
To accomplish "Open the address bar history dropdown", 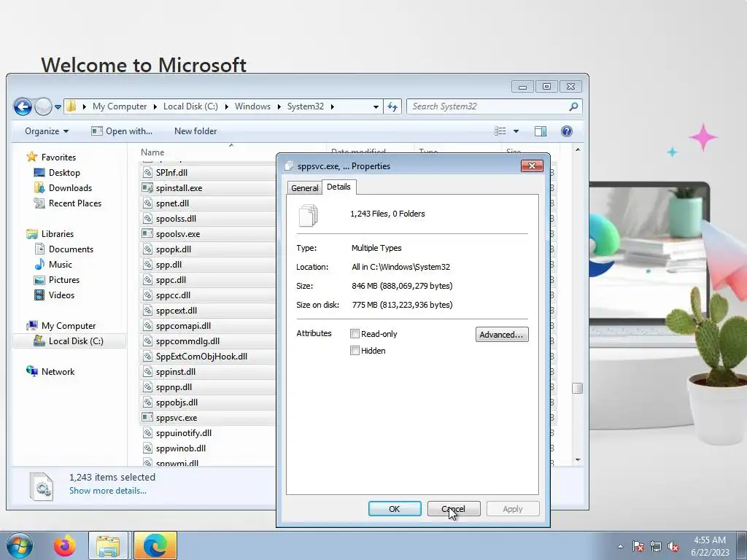I will (x=376, y=106).
